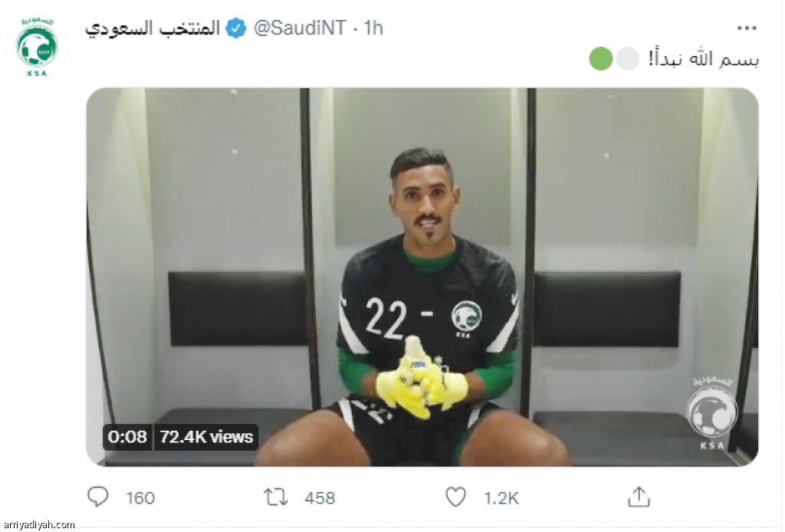The width and height of the screenshot is (785, 532).
Task: Click the 1.2K likes count
Action: (501, 498)
